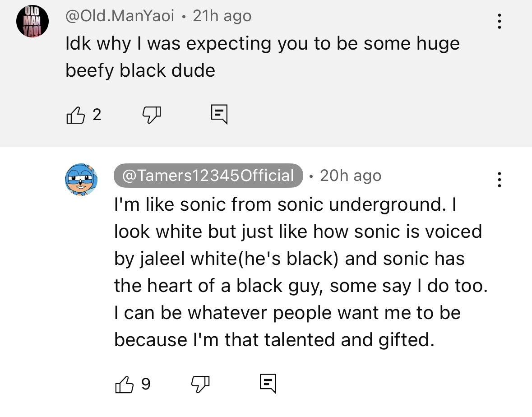
Task: Thumbs up the Tamers12345Official reply
Action: click(x=124, y=385)
